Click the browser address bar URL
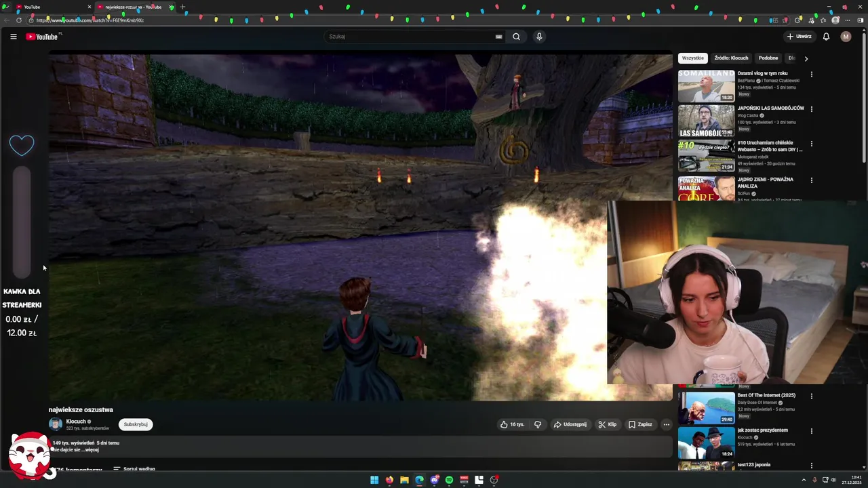The image size is (868, 488). pyautogui.click(x=90, y=20)
